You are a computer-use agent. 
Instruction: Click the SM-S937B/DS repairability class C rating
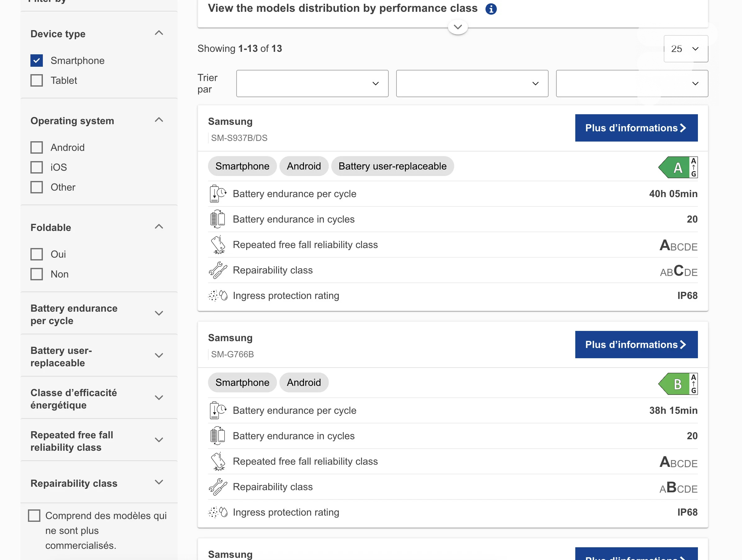(x=679, y=270)
